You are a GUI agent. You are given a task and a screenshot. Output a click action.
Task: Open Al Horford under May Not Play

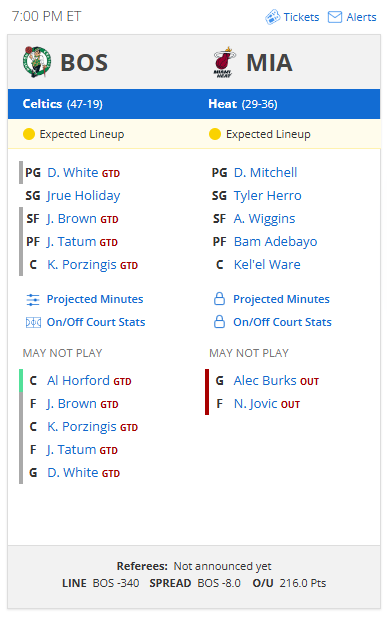78,381
